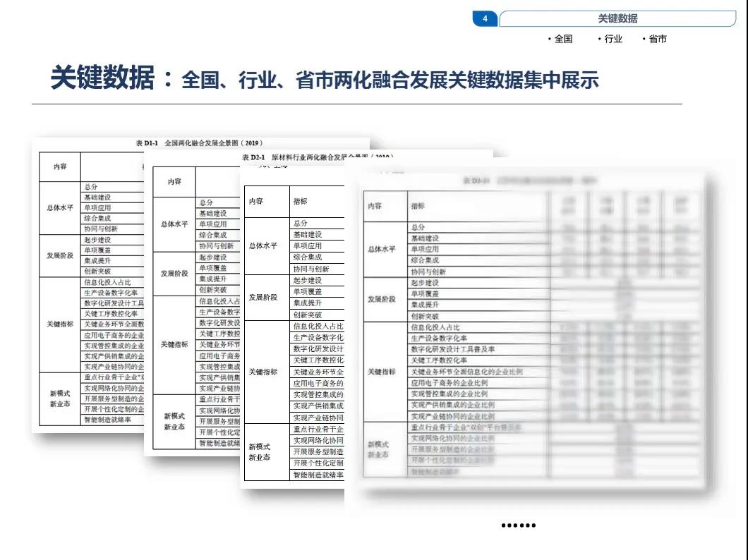Select 指标 header in the third table
Image resolution: width=748 pixels, height=560 pixels.
[x=318, y=202]
